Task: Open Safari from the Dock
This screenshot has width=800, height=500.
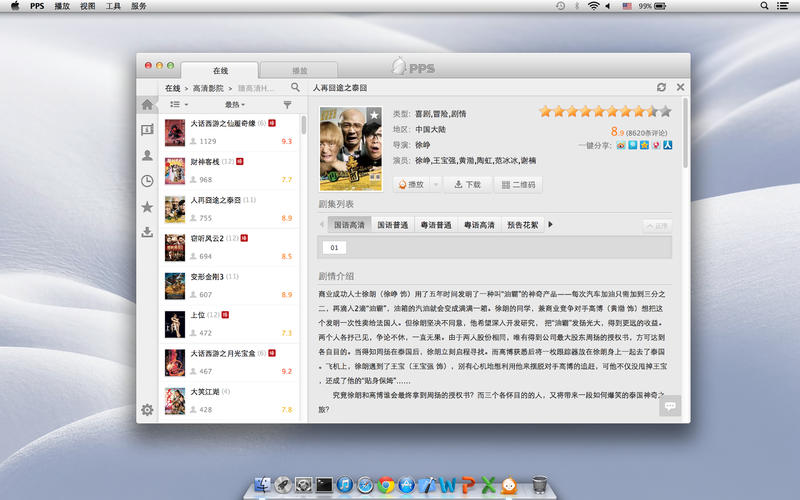Action: point(365,484)
